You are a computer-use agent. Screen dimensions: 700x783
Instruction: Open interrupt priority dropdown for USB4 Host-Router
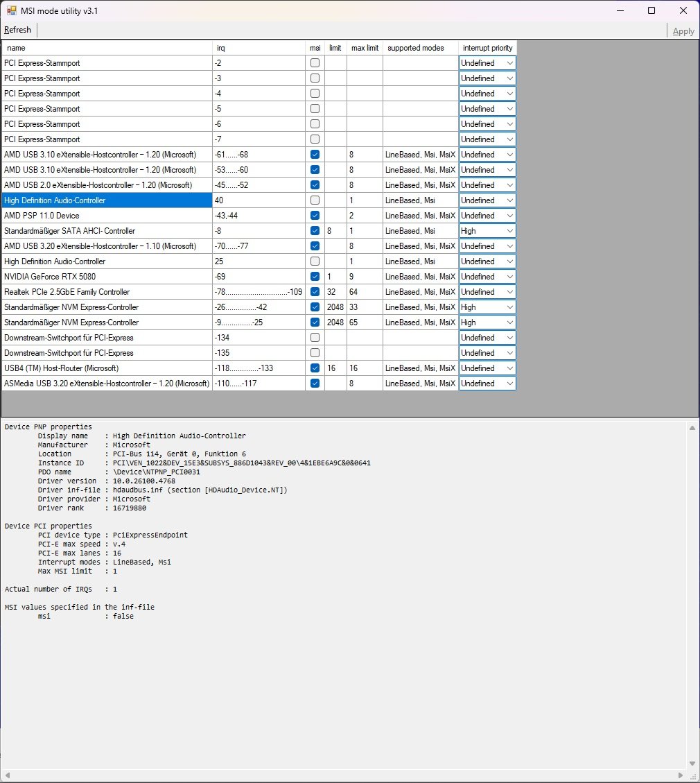point(509,368)
